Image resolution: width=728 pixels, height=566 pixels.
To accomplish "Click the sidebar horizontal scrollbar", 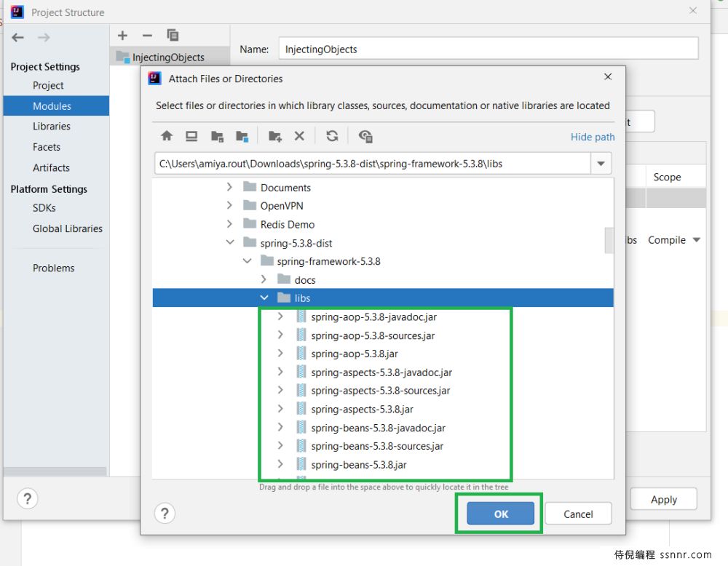I will tap(55, 471).
